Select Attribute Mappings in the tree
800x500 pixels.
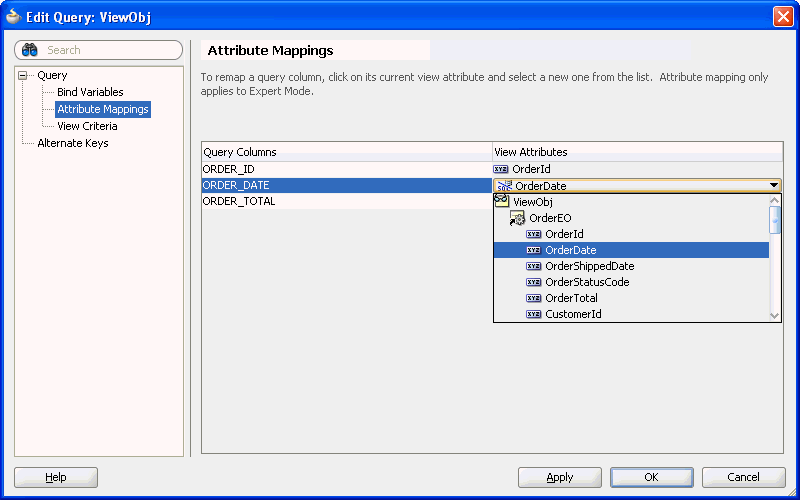pos(103,109)
